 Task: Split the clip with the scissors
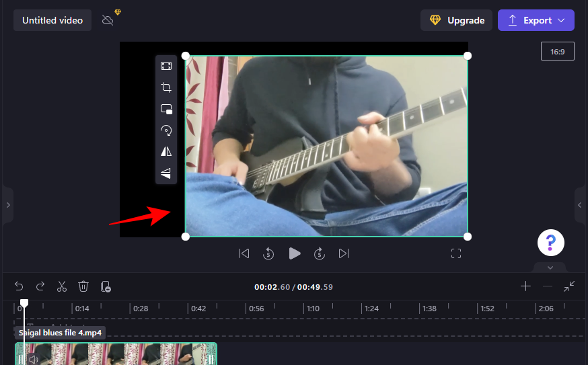(61, 286)
